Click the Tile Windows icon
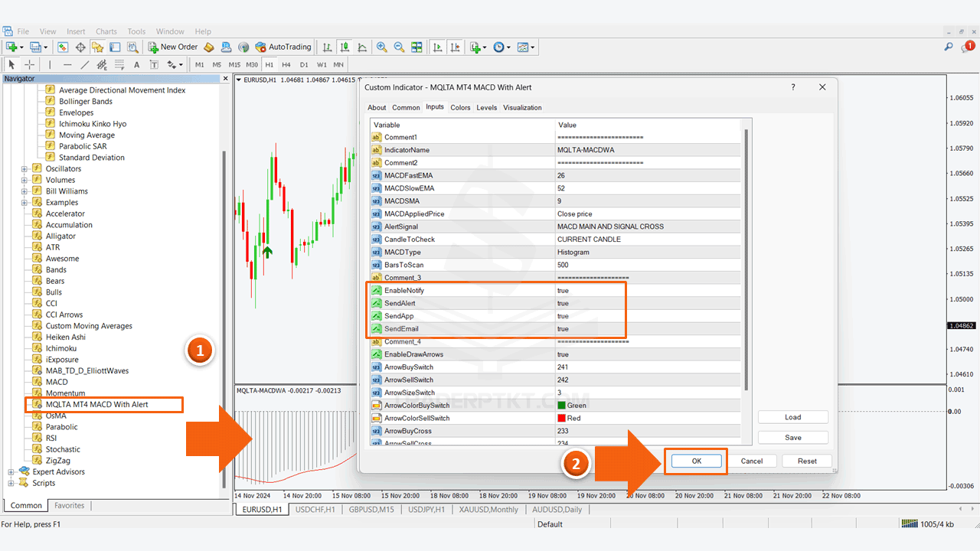Image resolution: width=980 pixels, height=551 pixels. [416, 47]
